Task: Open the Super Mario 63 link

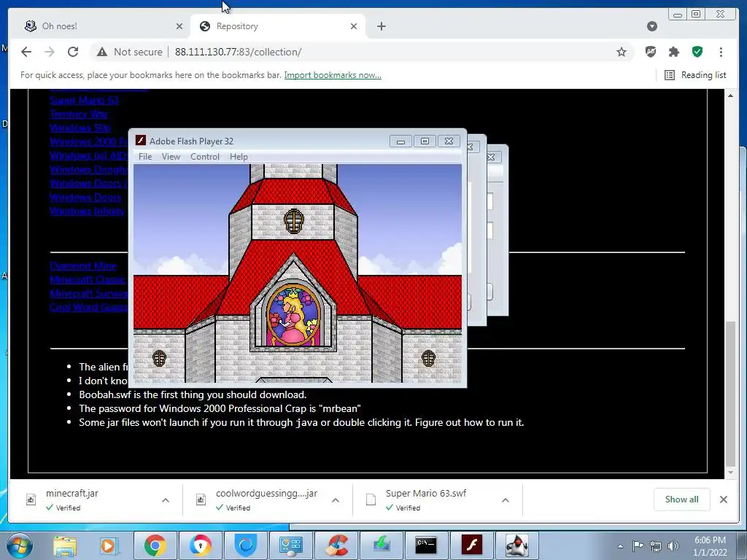Action: click(x=84, y=100)
